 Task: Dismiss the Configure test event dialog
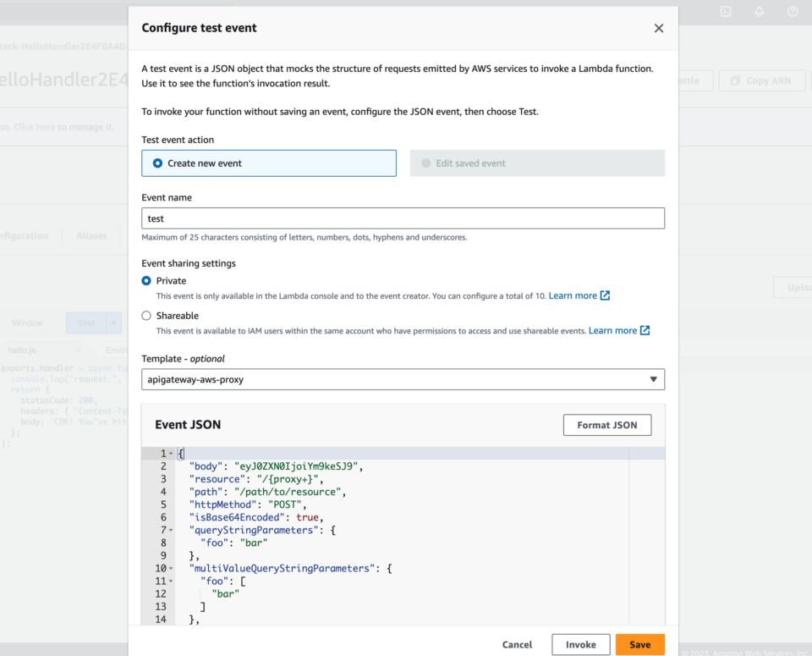[659, 28]
